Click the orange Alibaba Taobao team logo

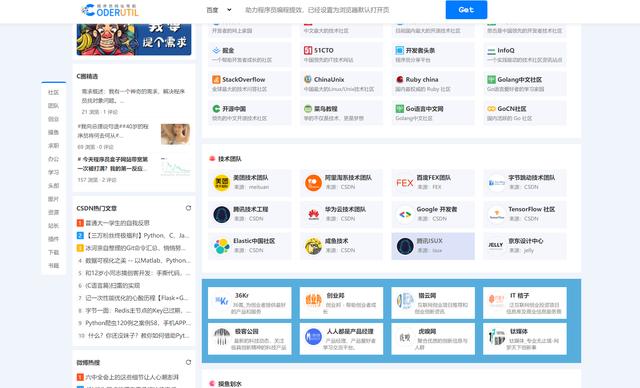(x=313, y=182)
